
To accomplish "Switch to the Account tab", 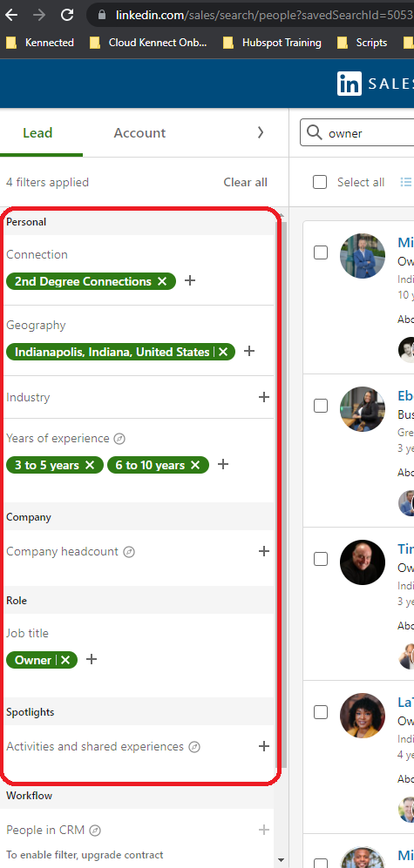I will tap(139, 133).
